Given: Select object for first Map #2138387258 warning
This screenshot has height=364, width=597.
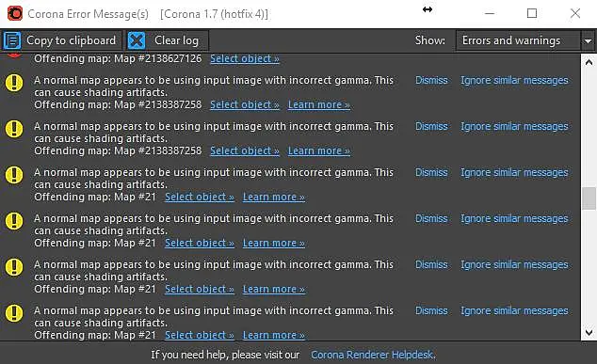Looking at the screenshot, I should pyautogui.click(x=245, y=104).
